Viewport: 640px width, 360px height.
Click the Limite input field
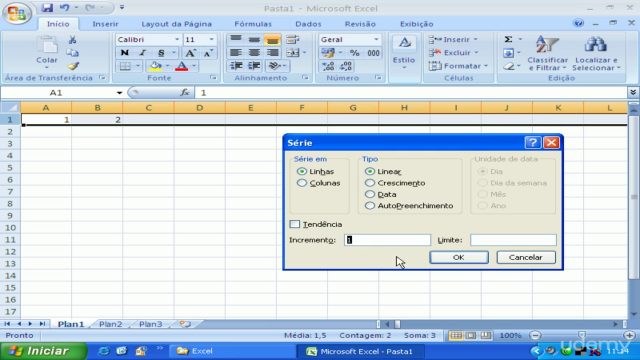coord(513,240)
